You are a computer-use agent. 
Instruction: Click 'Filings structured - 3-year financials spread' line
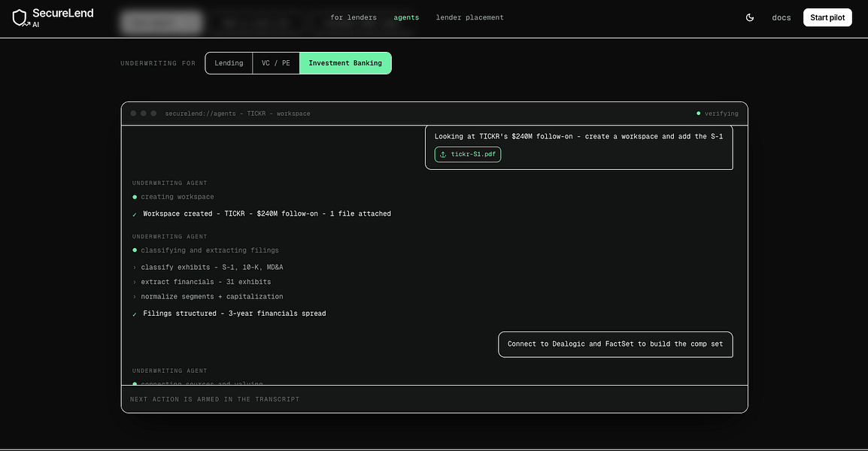(234, 313)
